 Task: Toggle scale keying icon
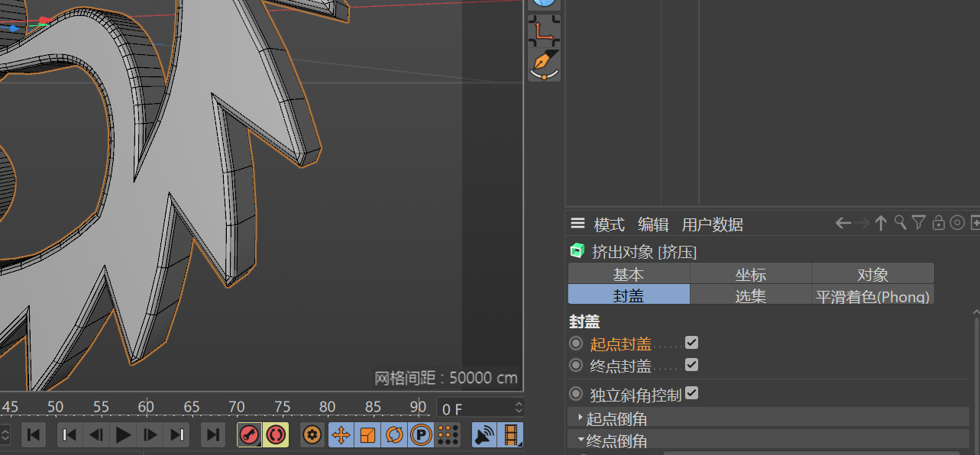367,435
